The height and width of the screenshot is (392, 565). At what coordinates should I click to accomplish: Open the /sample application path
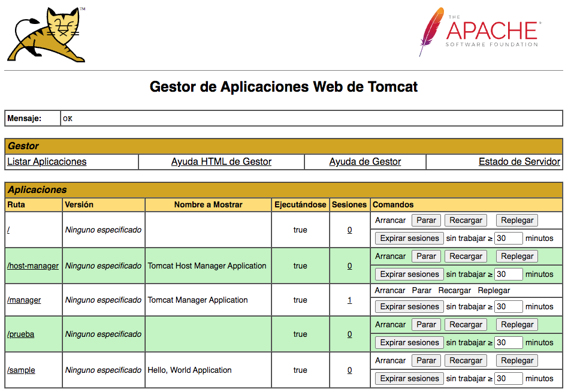(21, 370)
